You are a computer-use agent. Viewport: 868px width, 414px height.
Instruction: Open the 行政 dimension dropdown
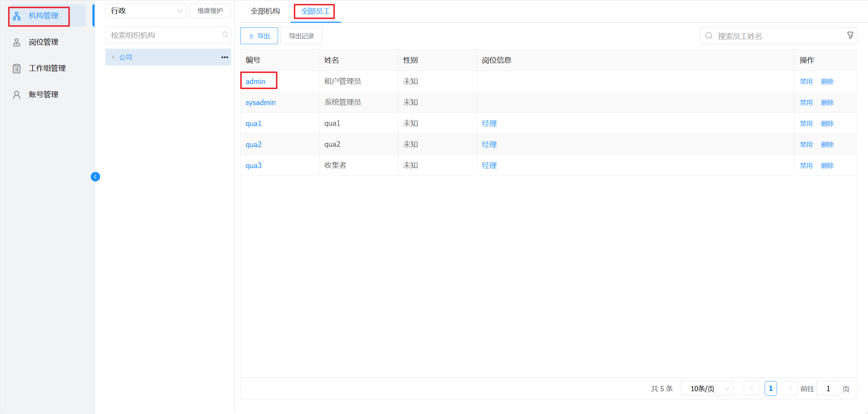[146, 11]
